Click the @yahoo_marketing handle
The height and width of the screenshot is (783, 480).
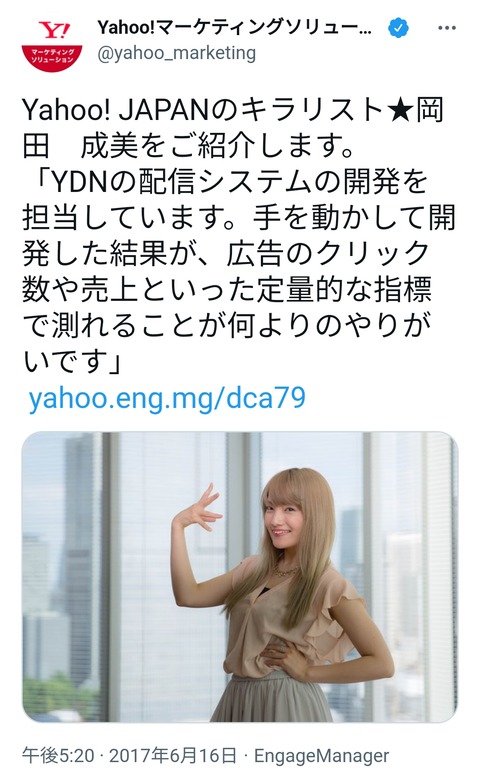point(176,53)
